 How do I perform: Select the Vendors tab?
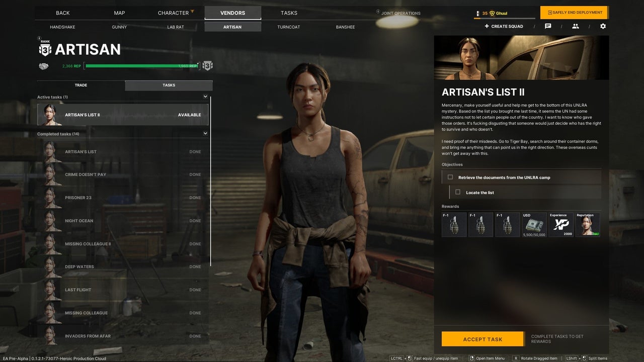point(232,13)
